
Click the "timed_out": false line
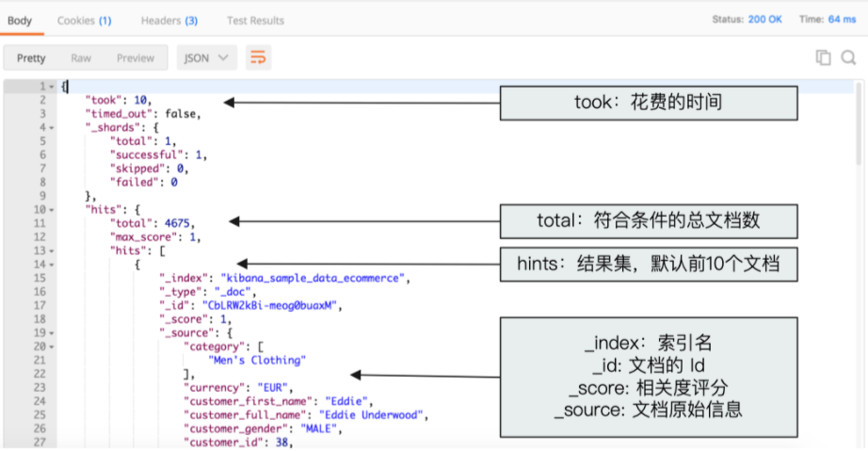pos(143,114)
